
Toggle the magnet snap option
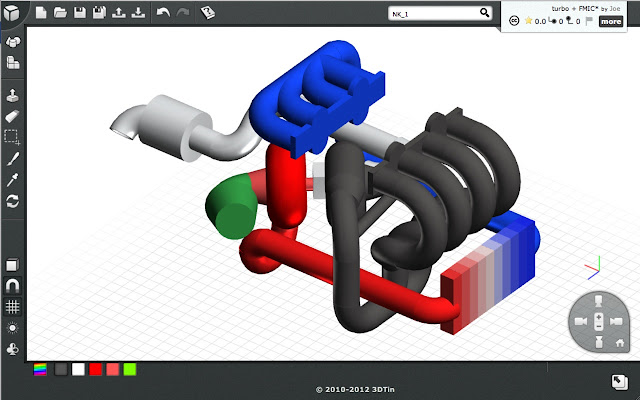pyautogui.click(x=13, y=286)
